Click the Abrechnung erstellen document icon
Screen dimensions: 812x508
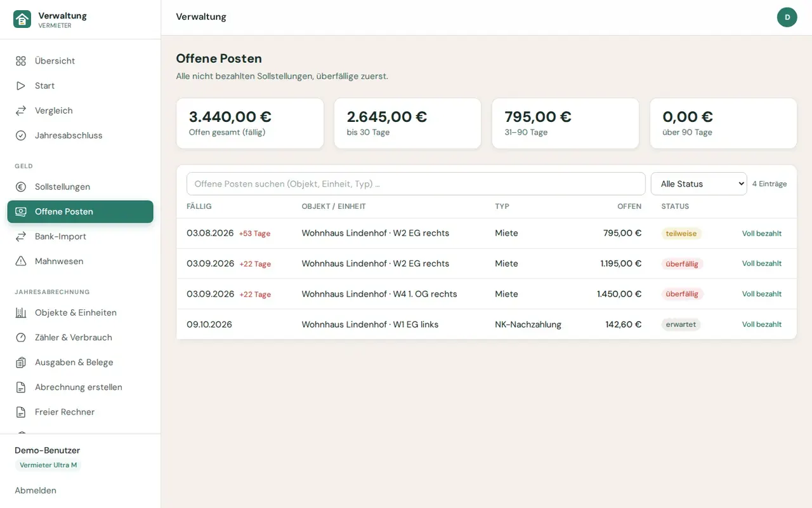click(21, 387)
